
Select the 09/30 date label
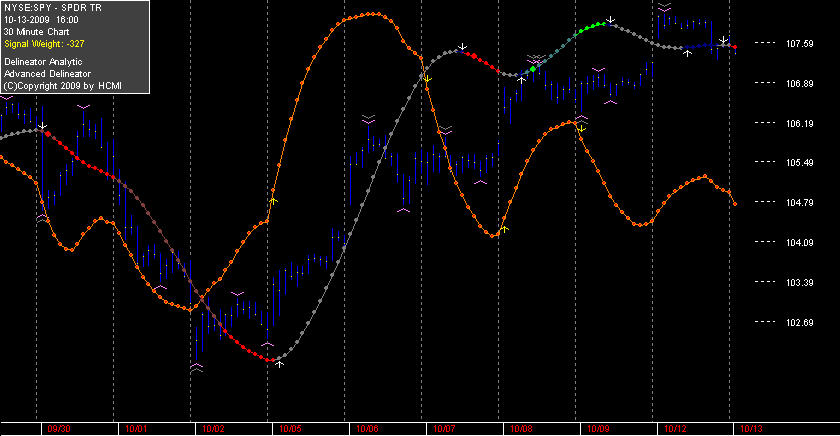pyautogui.click(x=59, y=429)
